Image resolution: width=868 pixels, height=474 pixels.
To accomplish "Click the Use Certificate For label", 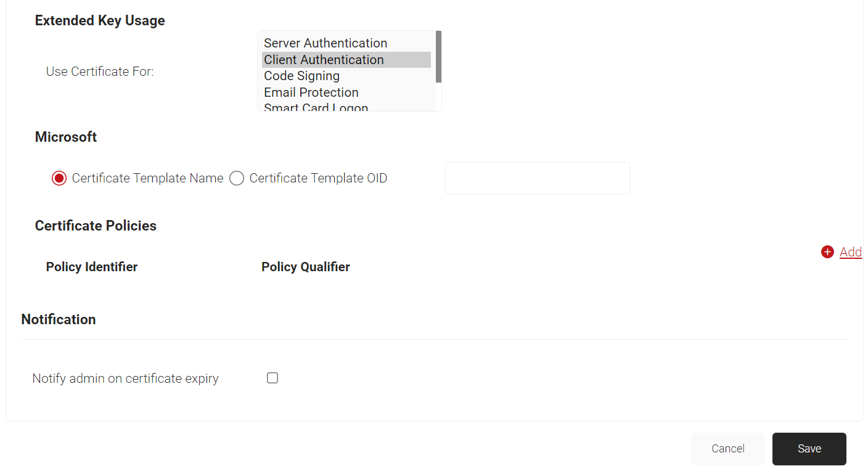I will (100, 72).
